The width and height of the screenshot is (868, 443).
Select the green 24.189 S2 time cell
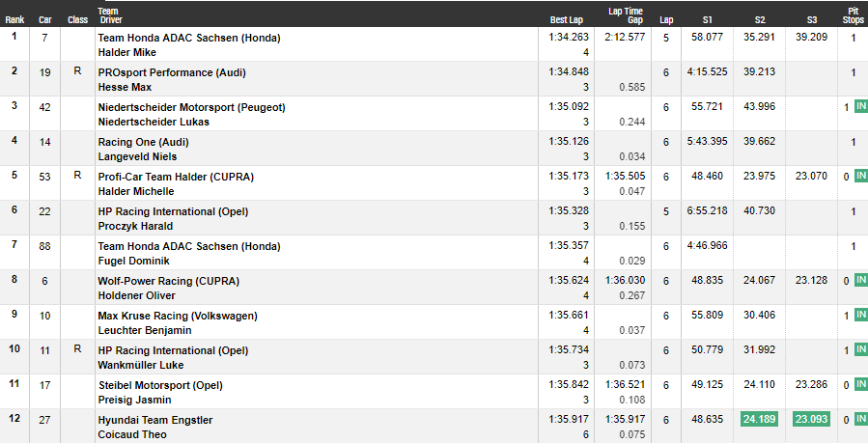tap(760, 419)
